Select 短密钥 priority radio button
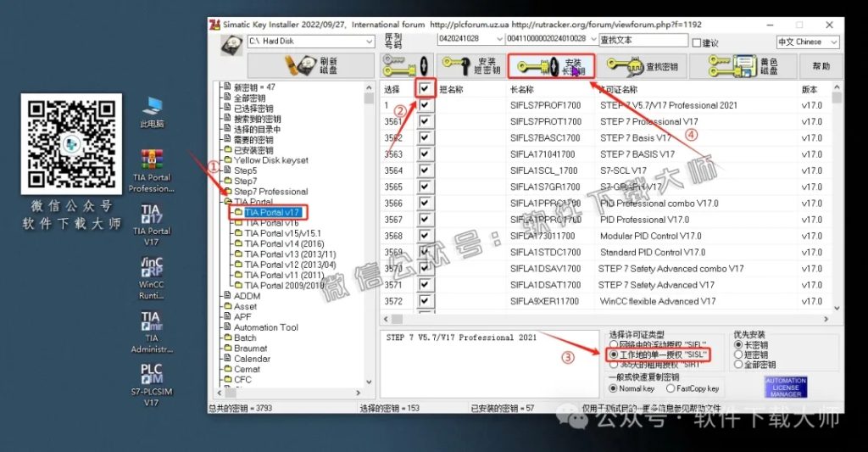The width and height of the screenshot is (868, 452). [x=738, y=354]
